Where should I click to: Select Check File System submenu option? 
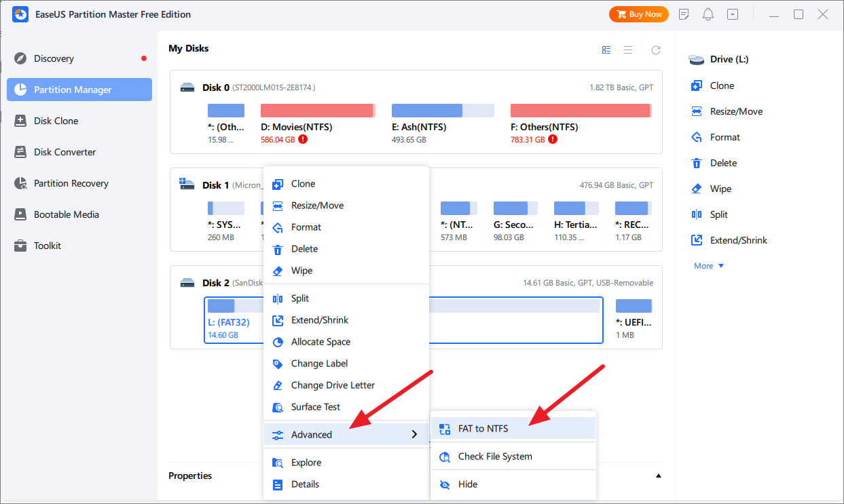pyautogui.click(x=513, y=457)
